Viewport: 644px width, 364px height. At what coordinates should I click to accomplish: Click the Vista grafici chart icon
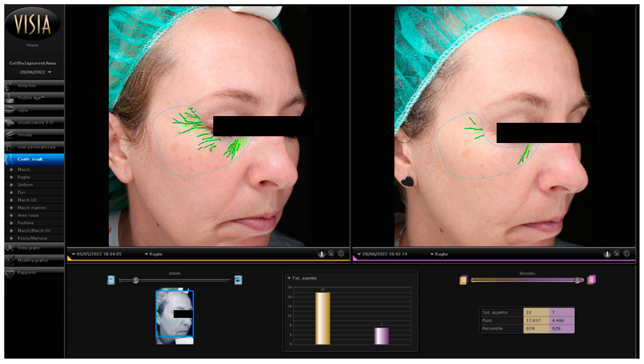pos(9,248)
